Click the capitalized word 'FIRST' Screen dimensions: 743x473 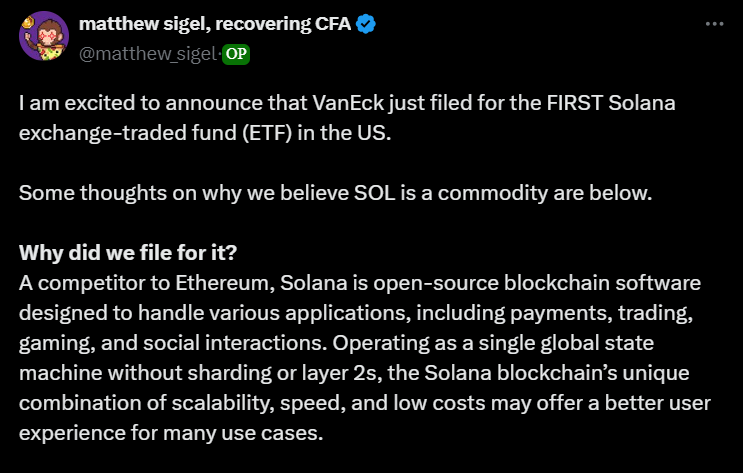pos(574,103)
